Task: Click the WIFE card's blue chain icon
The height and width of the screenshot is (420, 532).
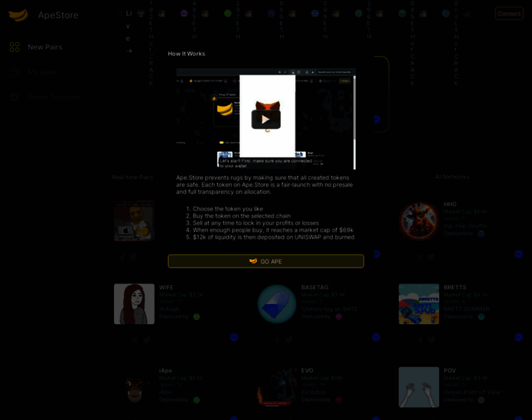Action: point(234,337)
